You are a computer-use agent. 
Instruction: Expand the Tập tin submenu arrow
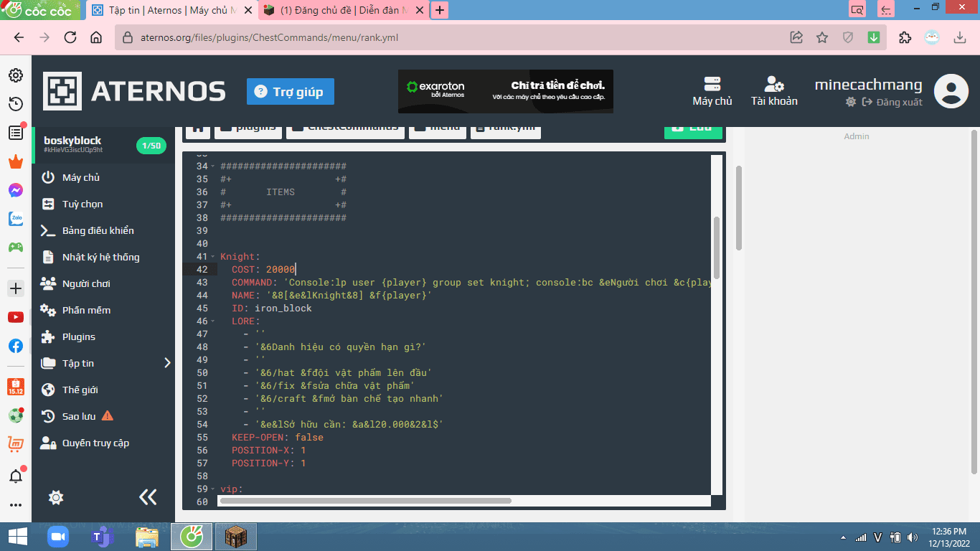(167, 363)
